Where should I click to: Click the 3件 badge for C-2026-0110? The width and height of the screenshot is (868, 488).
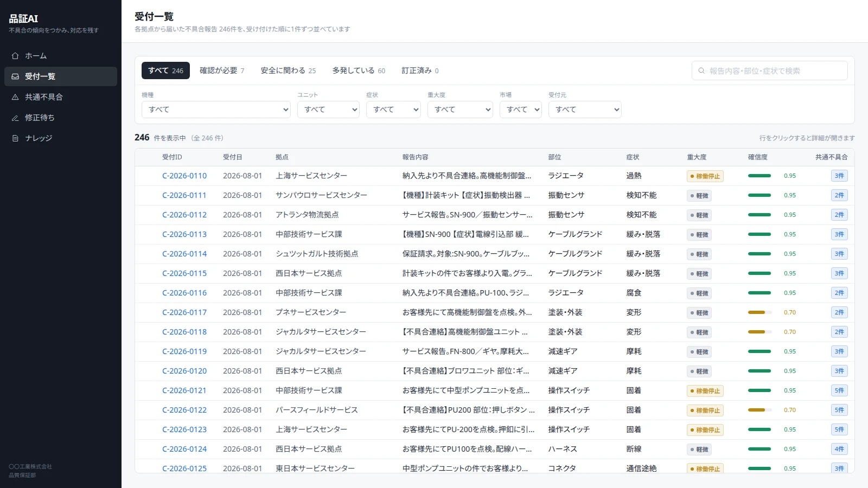click(x=839, y=176)
